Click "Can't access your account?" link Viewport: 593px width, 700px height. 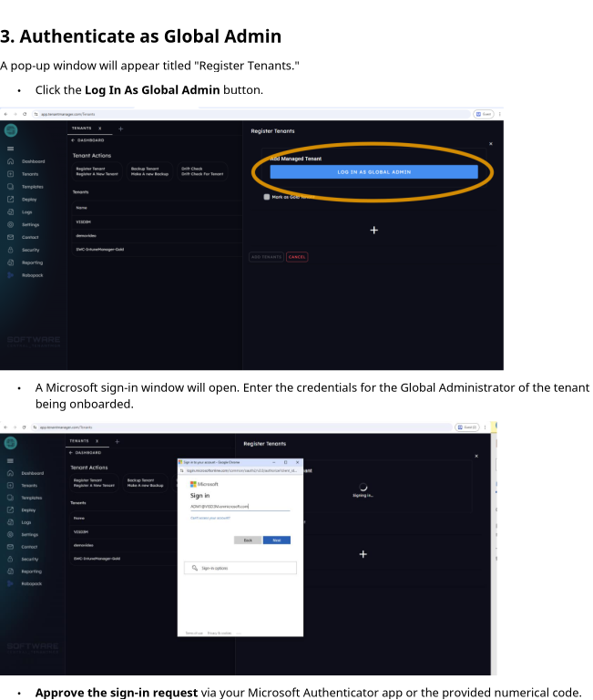pyautogui.click(x=210, y=518)
